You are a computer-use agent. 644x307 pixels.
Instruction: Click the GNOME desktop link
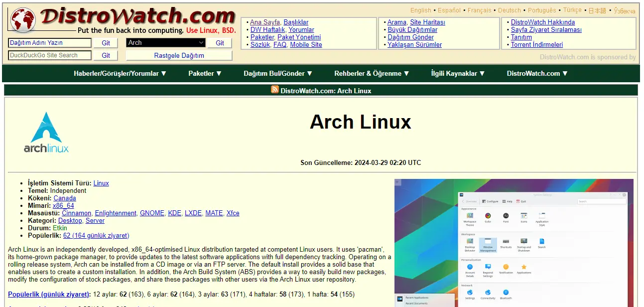[152, 213]
